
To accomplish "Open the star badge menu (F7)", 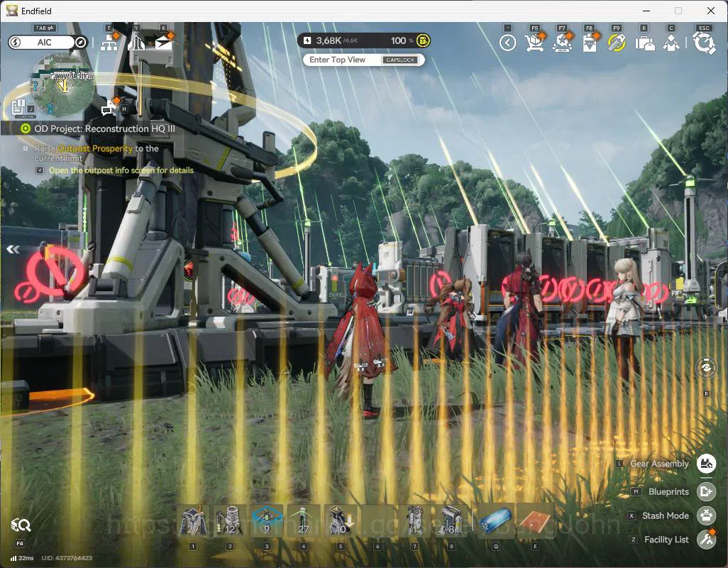I will [x=562, y=43].
